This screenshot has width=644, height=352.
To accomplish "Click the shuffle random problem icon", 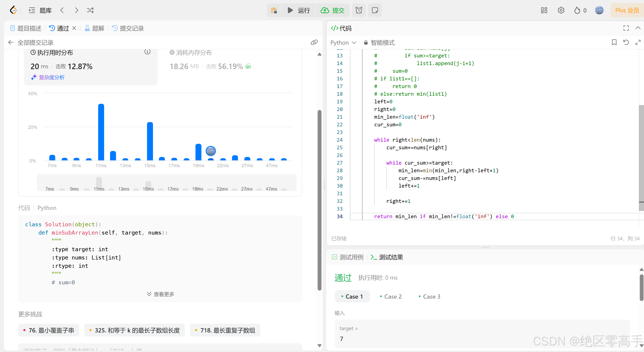I will click(x=90, y=10).
